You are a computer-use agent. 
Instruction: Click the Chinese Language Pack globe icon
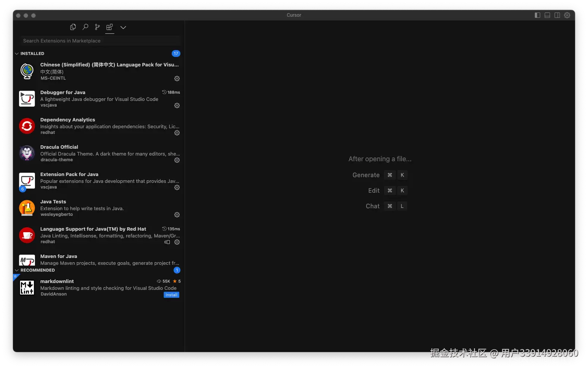(x=27, y=71)
